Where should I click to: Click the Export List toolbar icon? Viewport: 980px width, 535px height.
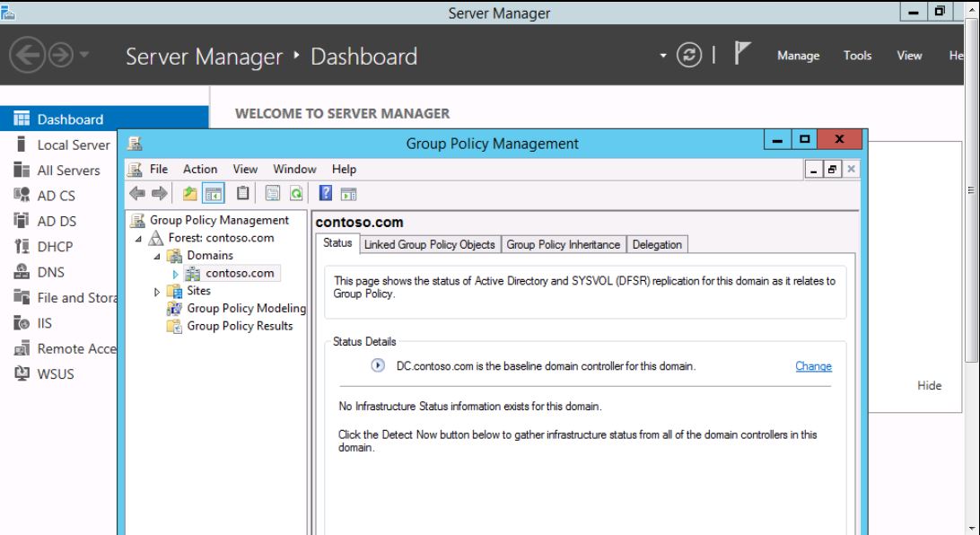273,194
